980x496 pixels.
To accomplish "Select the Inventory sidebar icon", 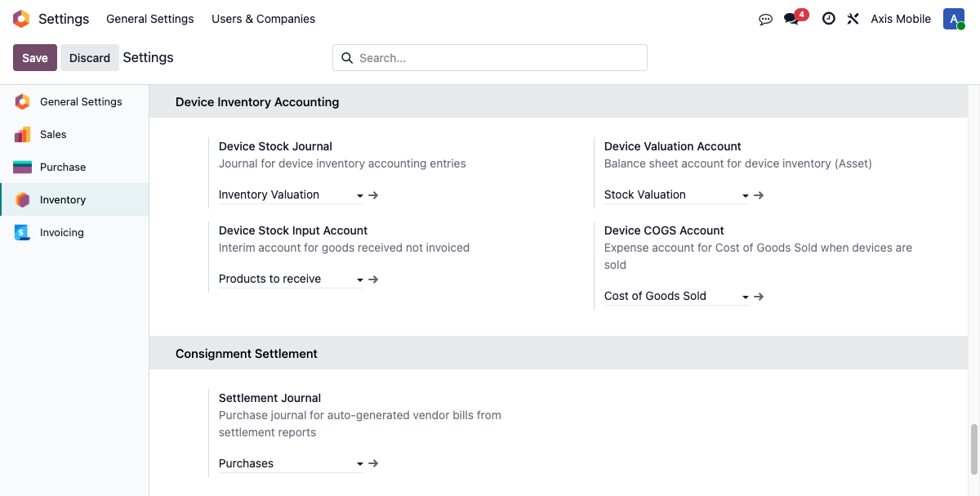I will click(x=24, y=199).
